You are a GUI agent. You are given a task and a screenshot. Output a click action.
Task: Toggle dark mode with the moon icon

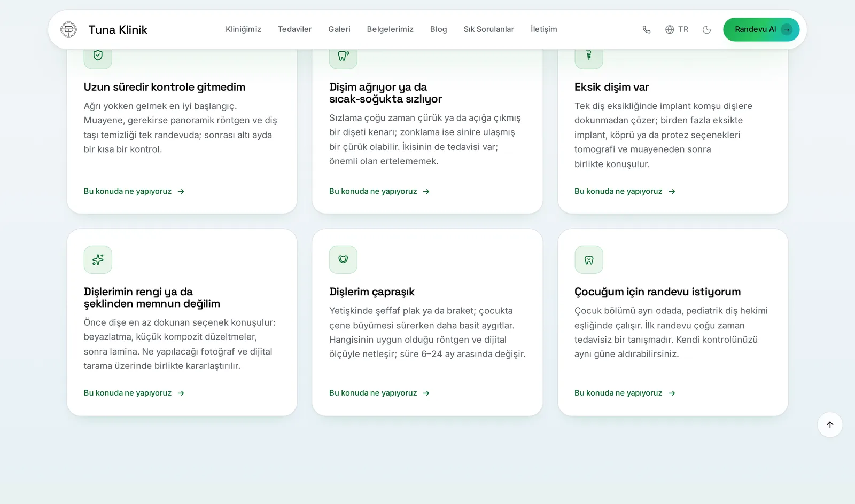[x=706, y=29]
